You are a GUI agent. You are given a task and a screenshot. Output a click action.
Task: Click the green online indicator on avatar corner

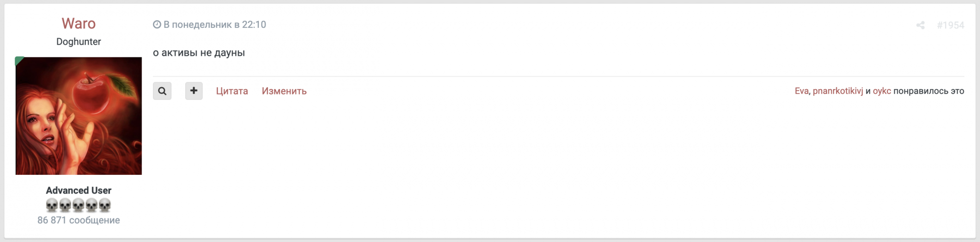tap(19, 60)
